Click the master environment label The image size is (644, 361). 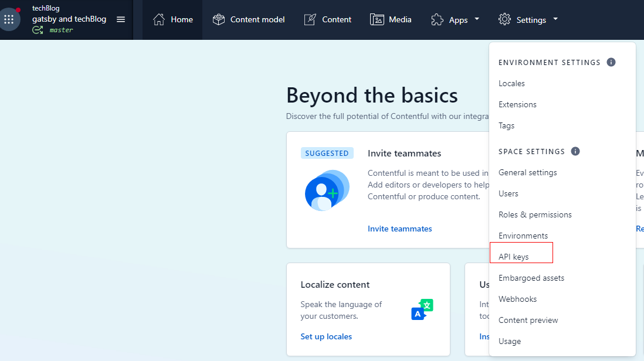[61, 30]
